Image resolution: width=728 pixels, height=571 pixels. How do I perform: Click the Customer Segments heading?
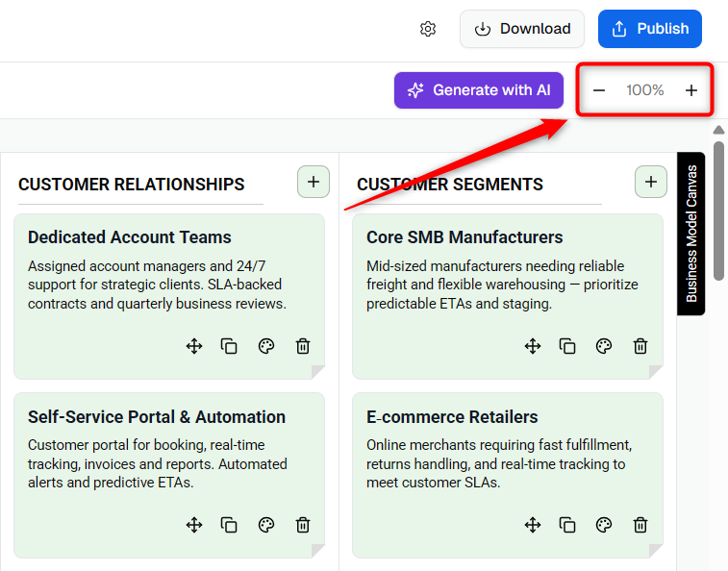(x=450, y=185)
